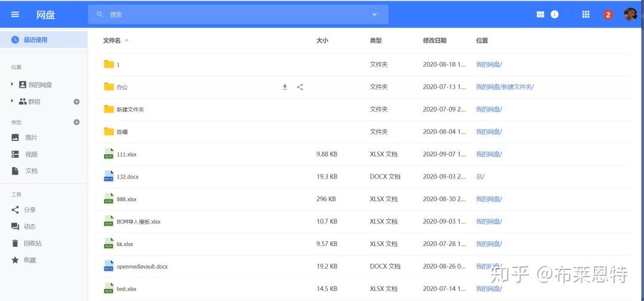Open 回收站 recycle bin
The image size is (644, 301).
click(32, 244)
